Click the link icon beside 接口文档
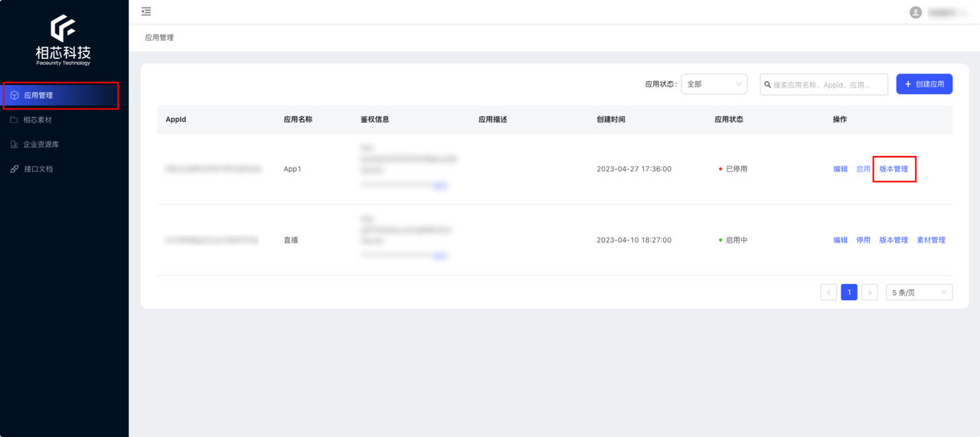980x437 pixels. [15, 169]
